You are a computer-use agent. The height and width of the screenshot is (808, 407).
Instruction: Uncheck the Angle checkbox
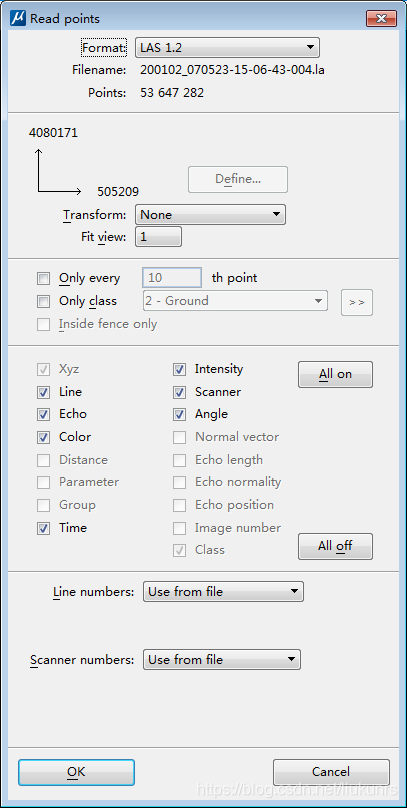tap(179, 414)
